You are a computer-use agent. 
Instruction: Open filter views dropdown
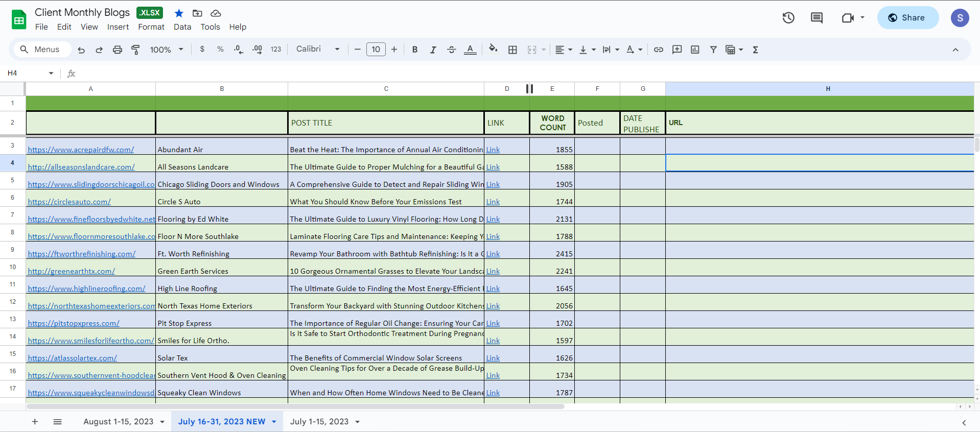tap(734, 50)
